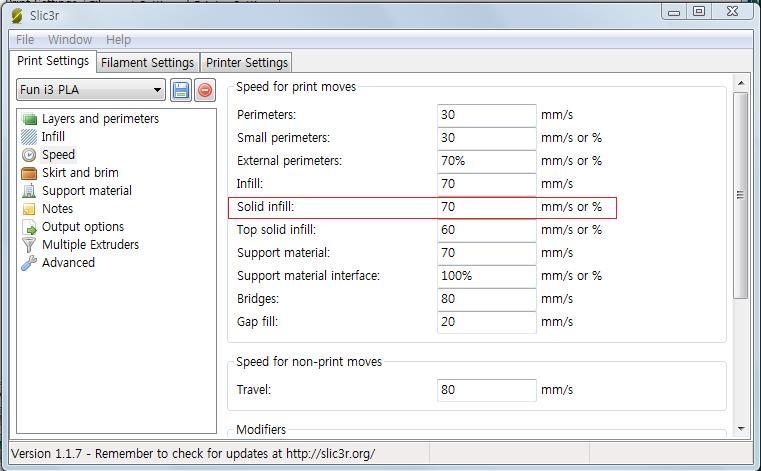Click the version status bar text

pyautogui.click(x=193, y=454)
